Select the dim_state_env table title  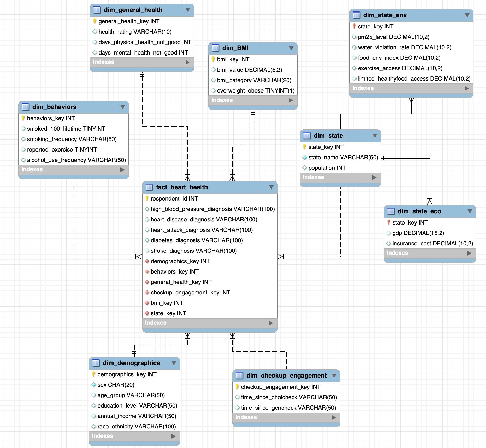coord(385,15)
